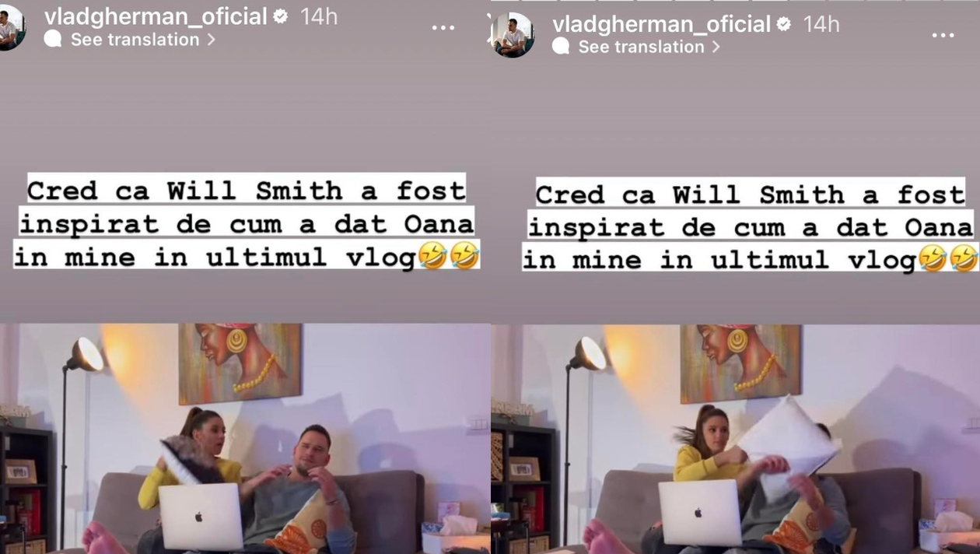Click See translation in the right story
Screen dimensions: 980x554
pos(641,47)
